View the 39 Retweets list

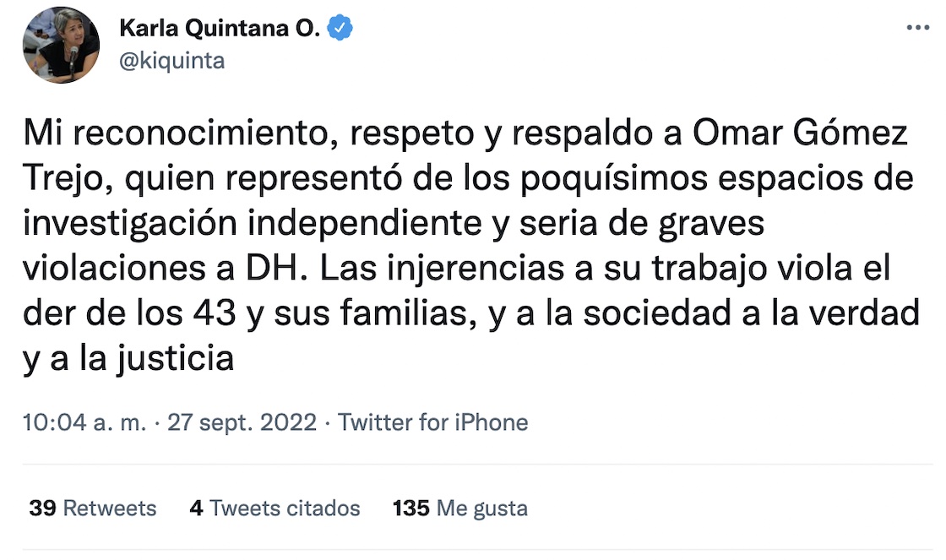(x=92, y=508)
